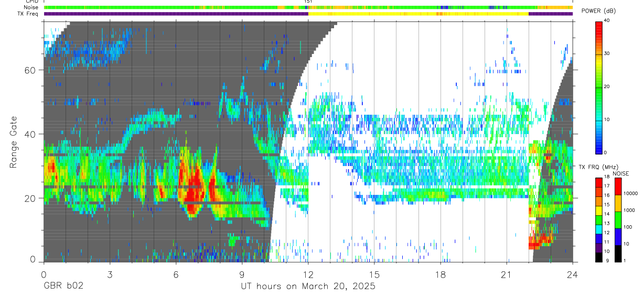The image size is (644, 297).
Task: Click the 'GBR b02' radar beam label
Action: [x=63, y=287]
